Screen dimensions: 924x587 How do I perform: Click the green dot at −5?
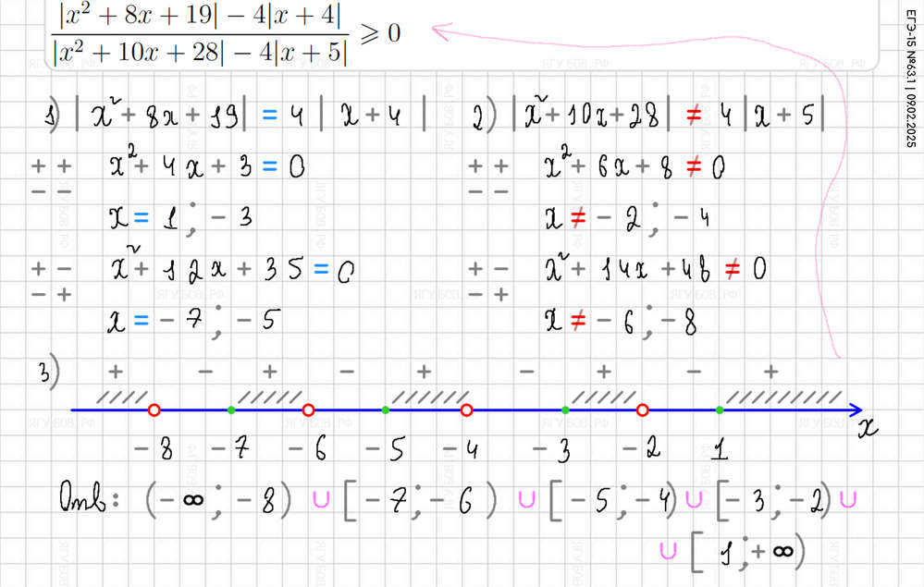(x=386, y=410)
